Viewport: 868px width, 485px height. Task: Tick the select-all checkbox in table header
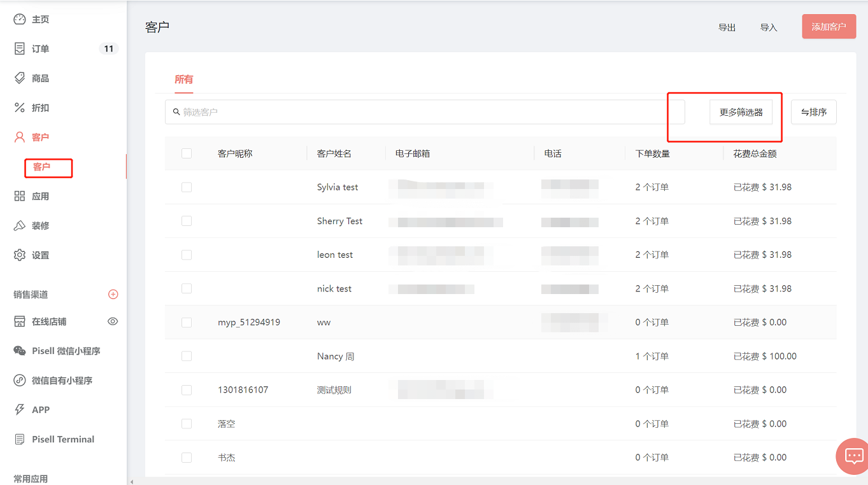pos(187,153)
